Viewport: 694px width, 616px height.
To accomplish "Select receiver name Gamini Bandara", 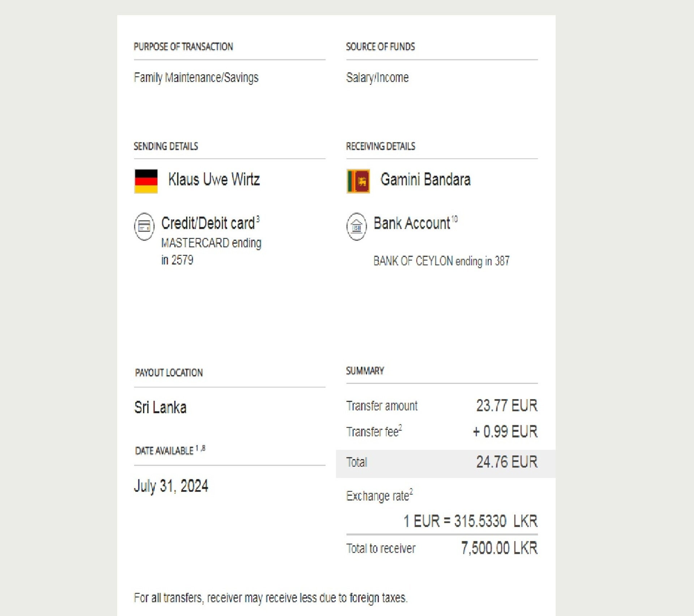I will 425,180.
